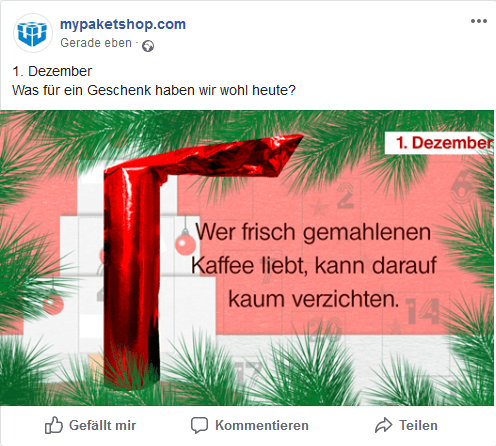Click the '1. Dezember' badge on image

[x=439, y=143]
